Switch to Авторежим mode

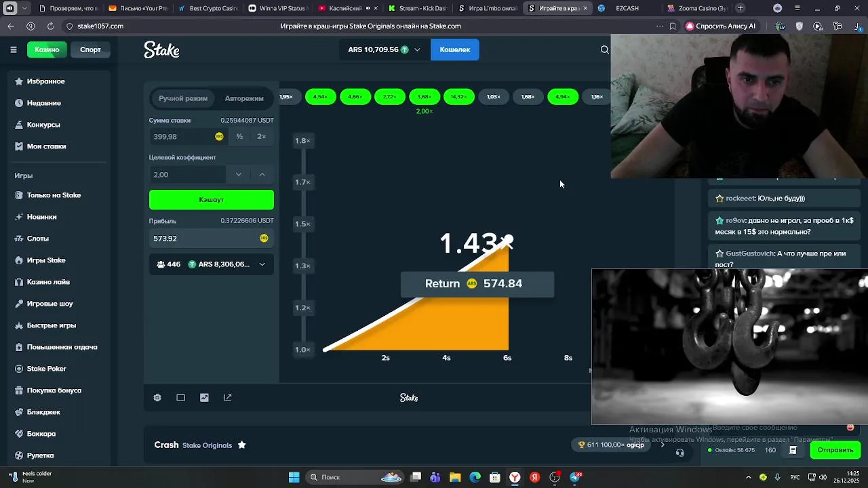(244, 98)
